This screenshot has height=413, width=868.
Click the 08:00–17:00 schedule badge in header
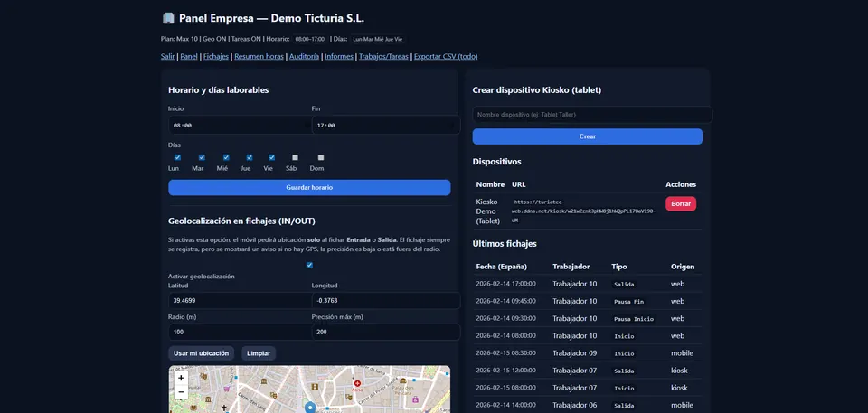point(309,39)
